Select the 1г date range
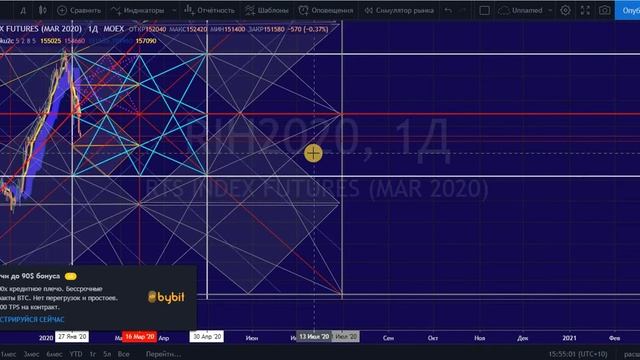 (93, 354)
